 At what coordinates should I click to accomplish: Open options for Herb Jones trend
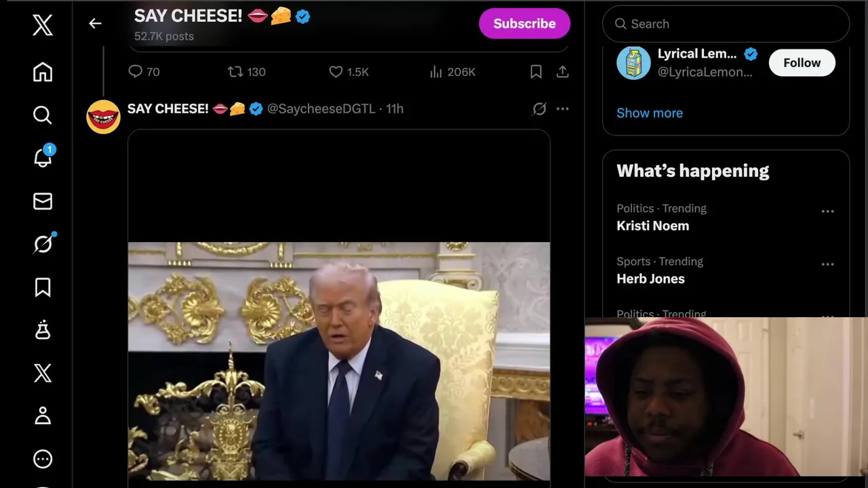pyautogui.click(x=827, y=264)
